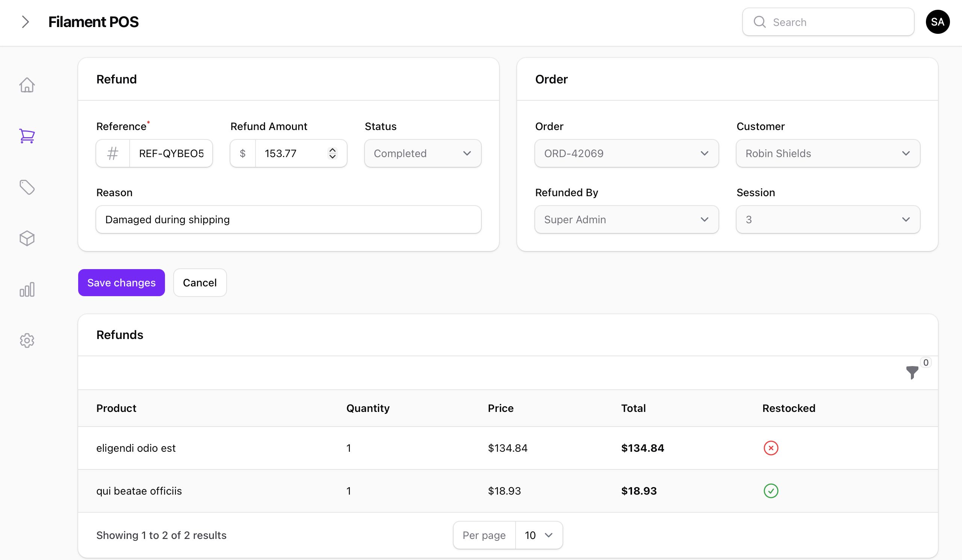Open the Status dropdown showing Completed

422,153
